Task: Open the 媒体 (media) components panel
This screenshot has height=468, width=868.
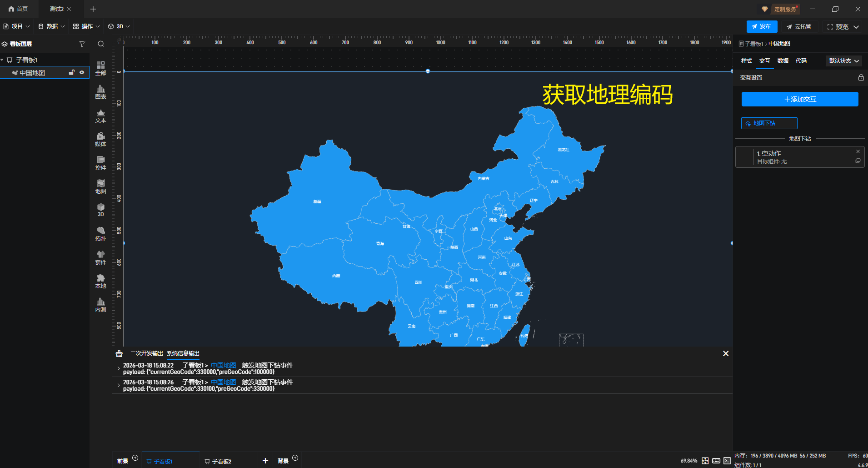Action: pyautogui.click(x=100, y=140)
